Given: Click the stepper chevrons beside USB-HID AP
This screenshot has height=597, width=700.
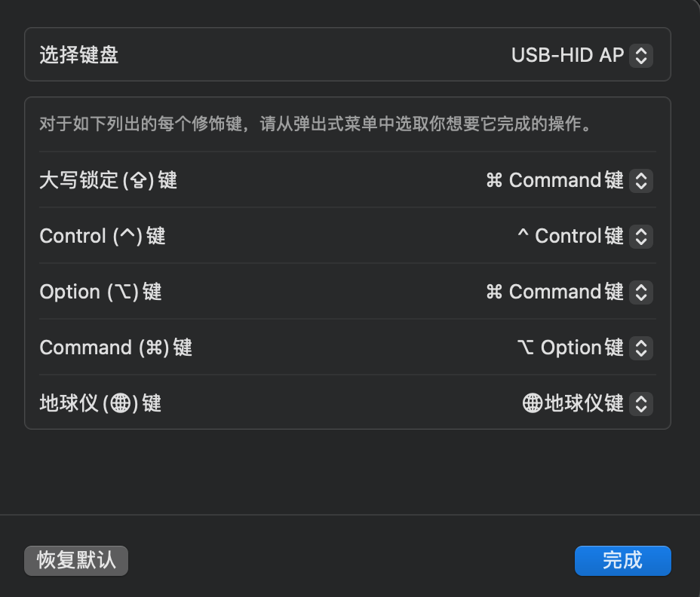Looking at the screenshot, I should 640,54.
